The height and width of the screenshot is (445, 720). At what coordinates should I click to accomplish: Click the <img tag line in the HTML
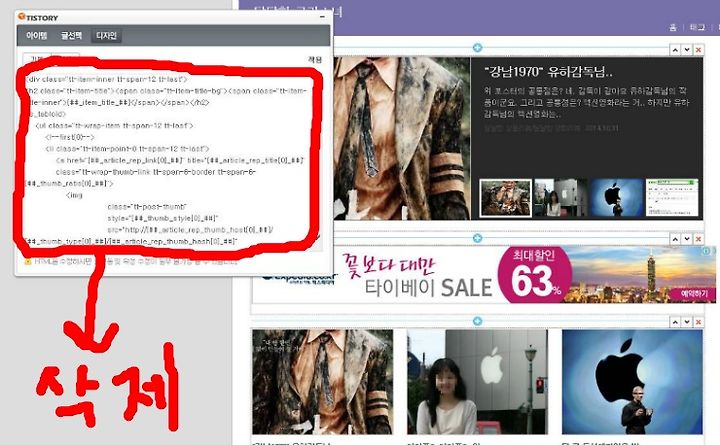pos(74,195)
